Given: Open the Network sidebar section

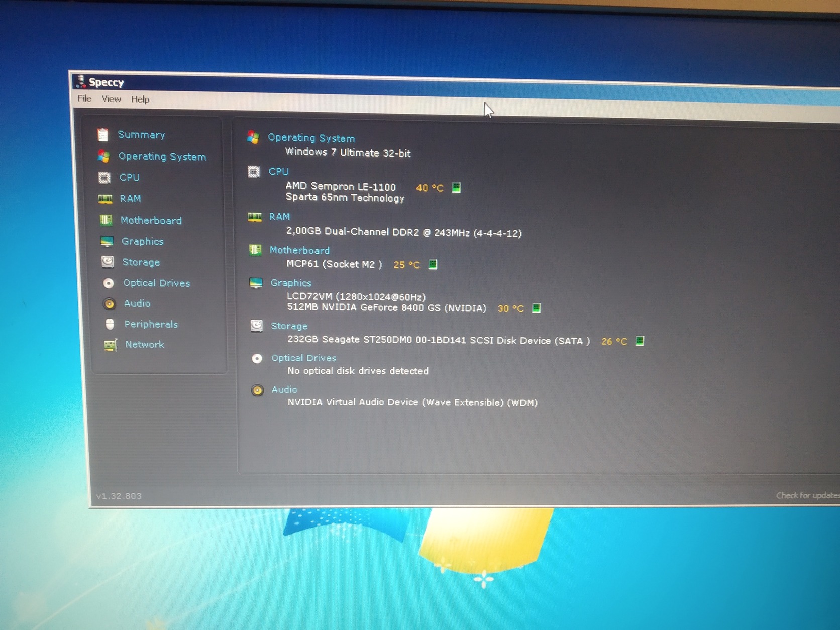Looking at the screenshot, I should pos(145,344).
